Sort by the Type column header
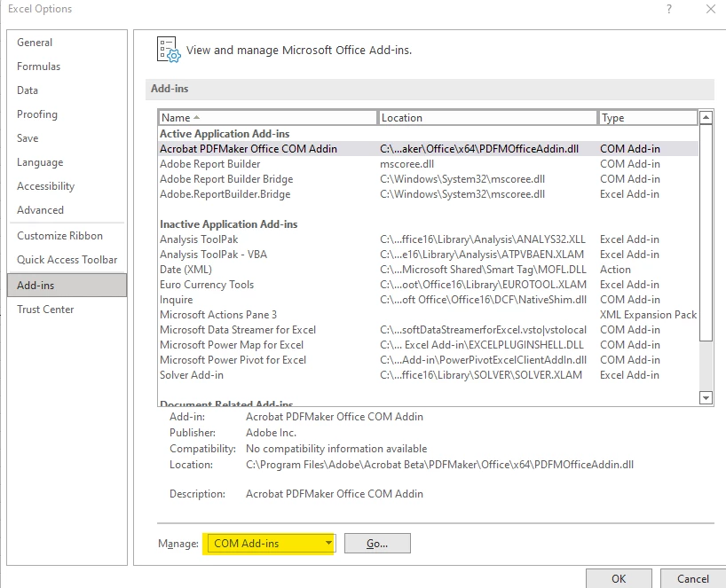 coord(648,117)
